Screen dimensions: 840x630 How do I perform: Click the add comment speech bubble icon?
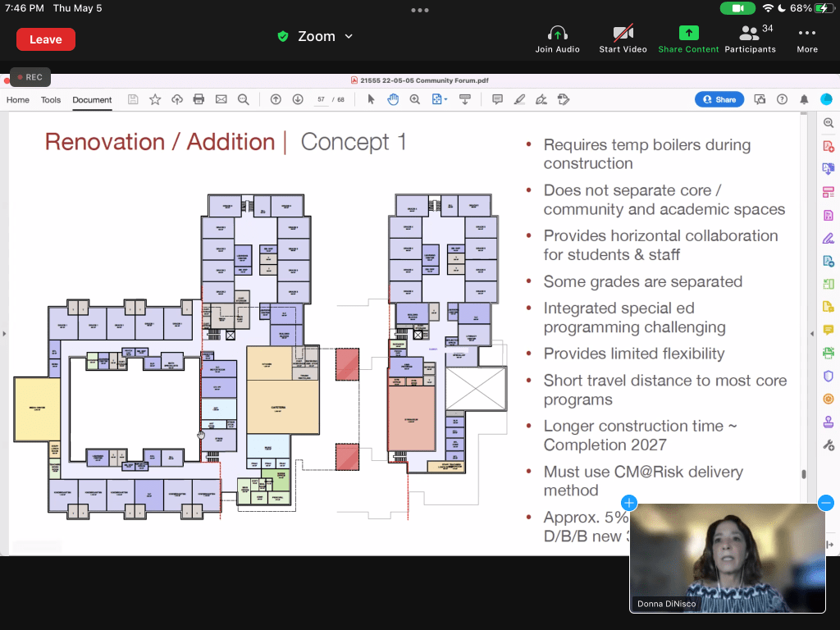click(497, 99)
